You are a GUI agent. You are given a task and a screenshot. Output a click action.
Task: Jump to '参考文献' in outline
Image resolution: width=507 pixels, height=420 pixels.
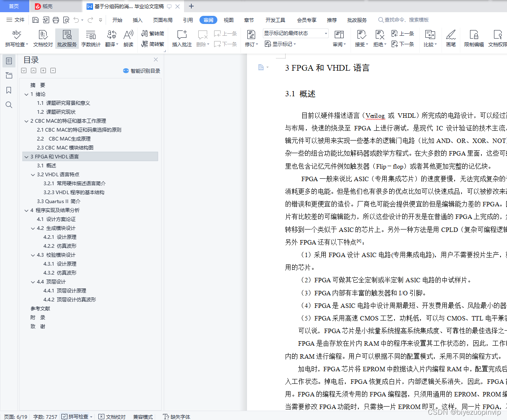click(40, 309)
